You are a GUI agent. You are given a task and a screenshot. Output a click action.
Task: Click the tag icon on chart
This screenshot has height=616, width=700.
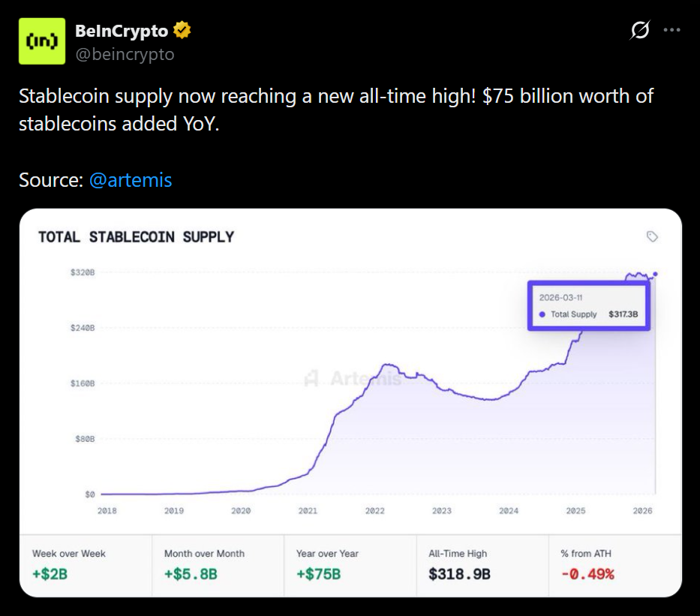coord(652,237)
